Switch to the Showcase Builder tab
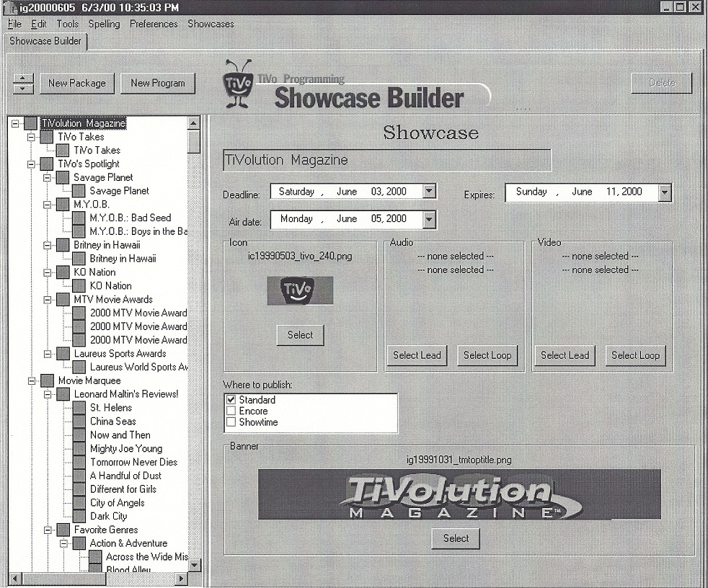 tap(45, 40)
